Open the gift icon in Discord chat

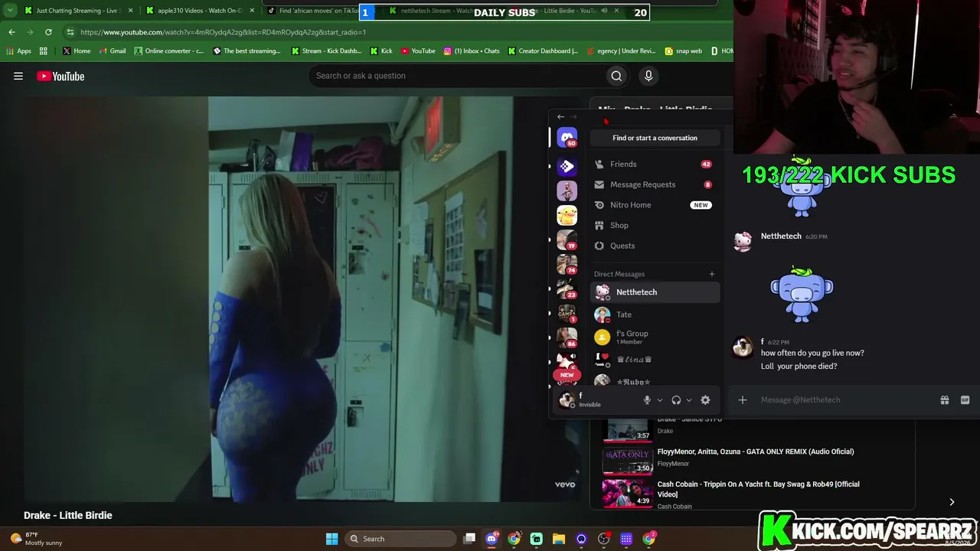click(945, 399)
